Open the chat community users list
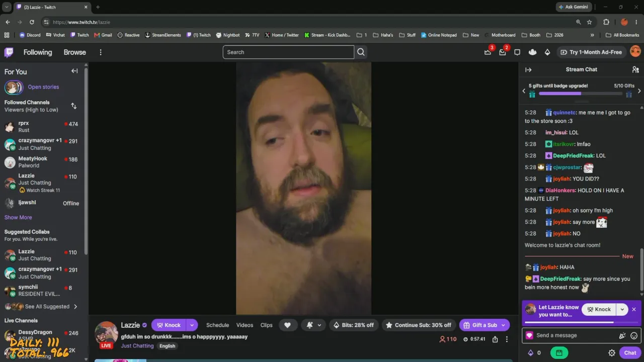Viewport: 644px width, 362px height. pos(635,70)
